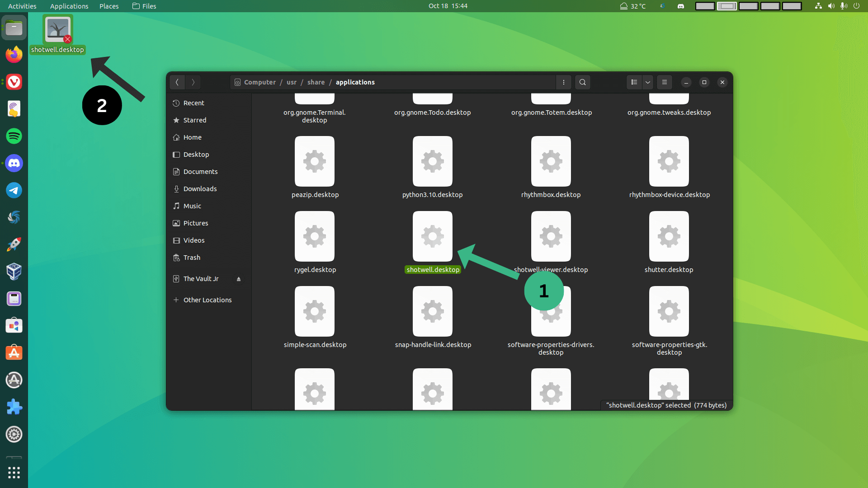Launch Vivaldi browser from the dock
The image size is (868, 488).
[x=14, y=82]
